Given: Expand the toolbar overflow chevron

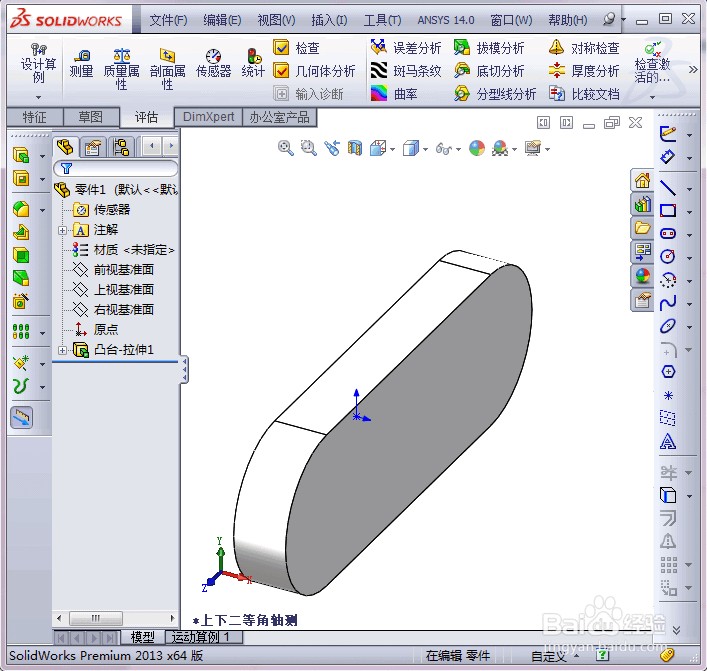Looking at the screenshot, I should click(x=693, y=69).
